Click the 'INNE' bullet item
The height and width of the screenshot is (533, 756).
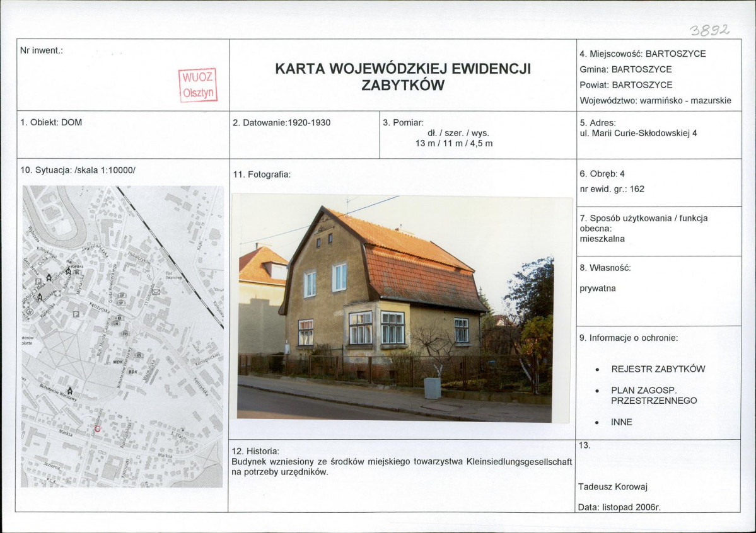click(x=622, y=421)
